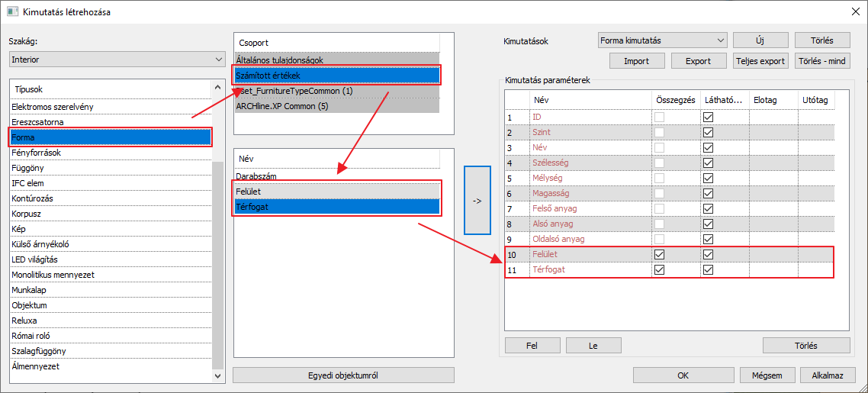Click Egyedi objektumról button
This screenshot has height=393, width=868.
[x=343, y=375]
